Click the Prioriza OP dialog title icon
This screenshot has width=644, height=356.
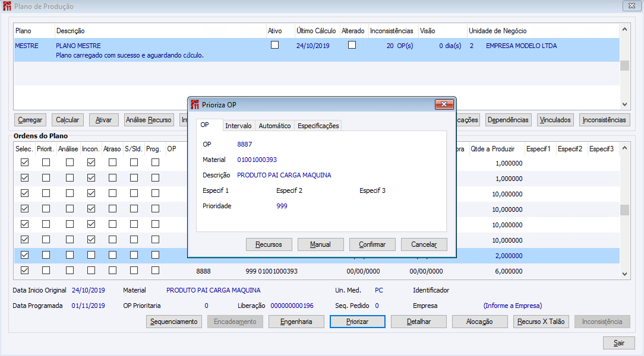click(195, 104)
